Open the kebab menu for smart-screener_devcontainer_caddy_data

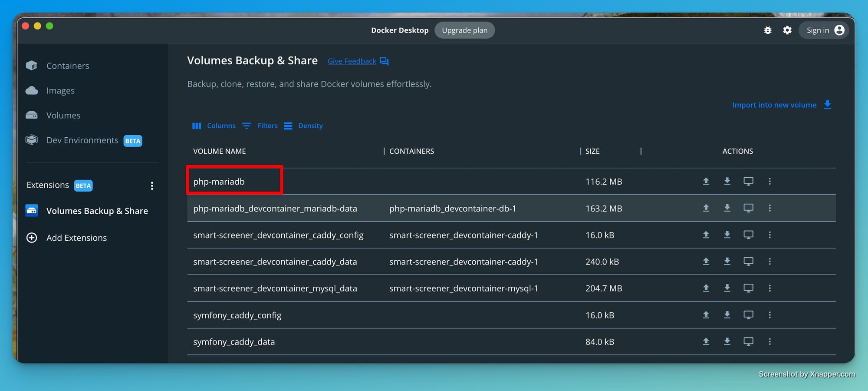[x=769, y=261]
